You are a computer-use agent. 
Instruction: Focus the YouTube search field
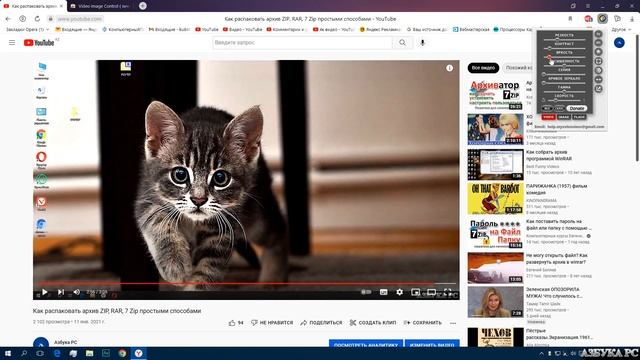[302, 42]
